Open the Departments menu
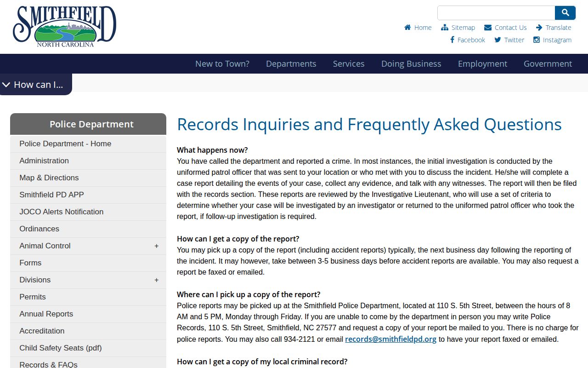The image size is (588, 368). coord(291,64)
